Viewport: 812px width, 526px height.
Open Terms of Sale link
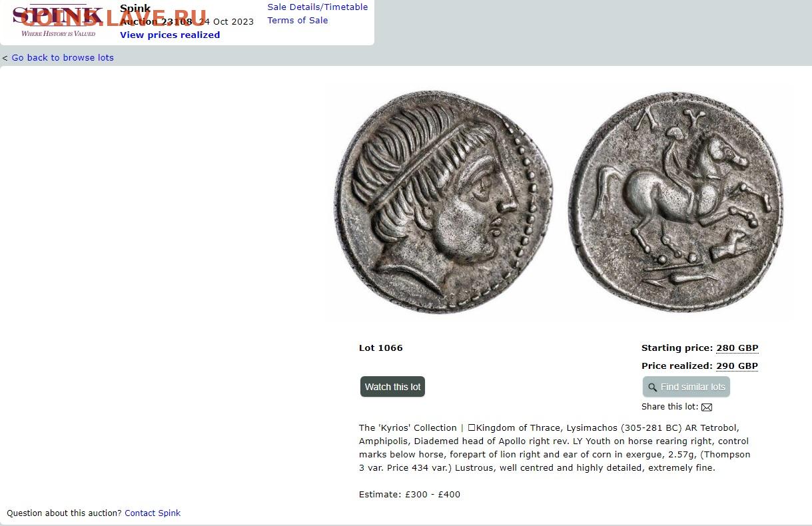[298, 20]
